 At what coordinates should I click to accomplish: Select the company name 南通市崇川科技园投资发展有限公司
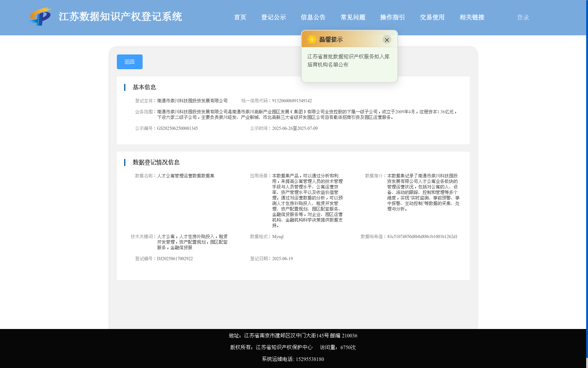tap(192, 101)
